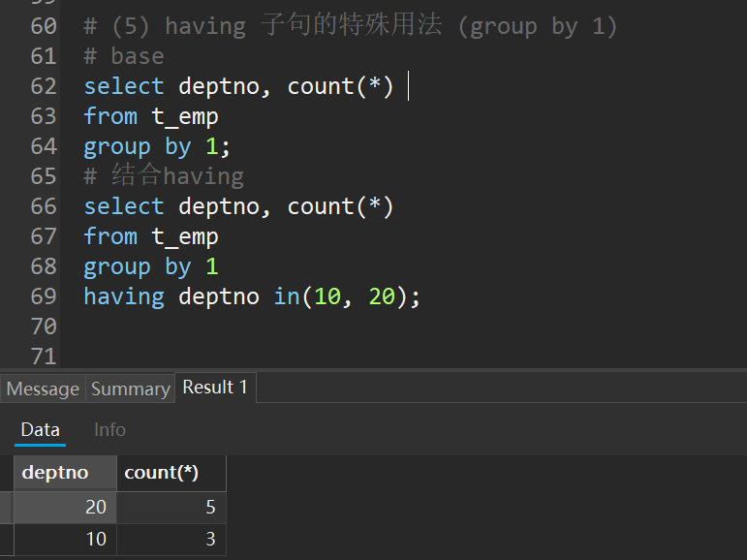This screenshot has width=747, height=560.
Task: Click 'from t_emp' on line 67
Action: point(151,236)
